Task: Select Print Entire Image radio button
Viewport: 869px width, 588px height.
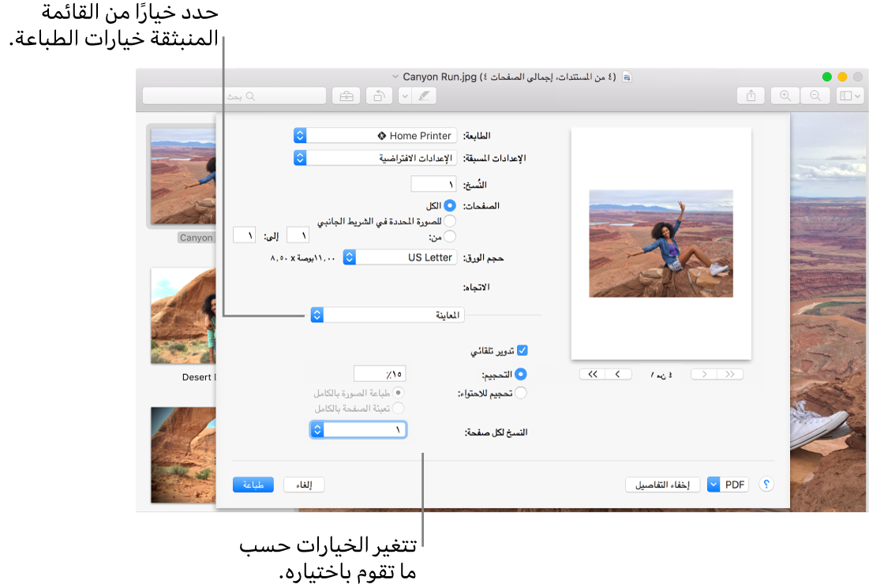Action: pyautogui.click(x=398, y=392)
